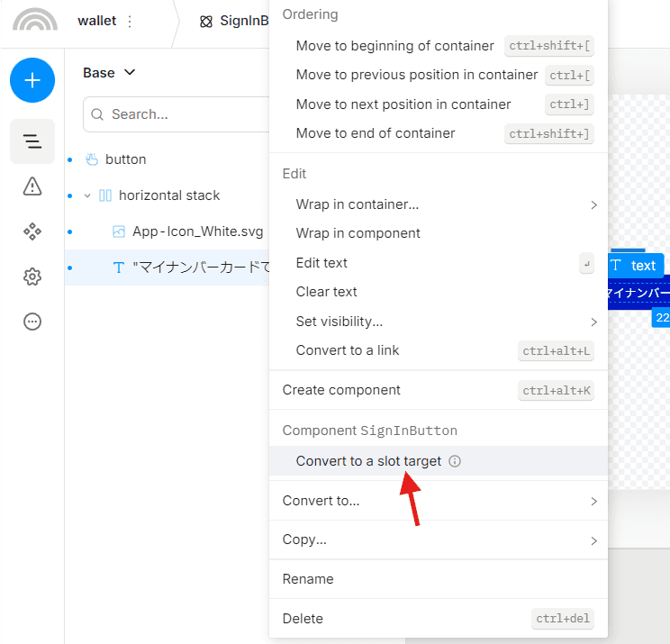Open the Set visibility submenu
The height and width of the screenshot is (644, 670).
click(439, 322)
